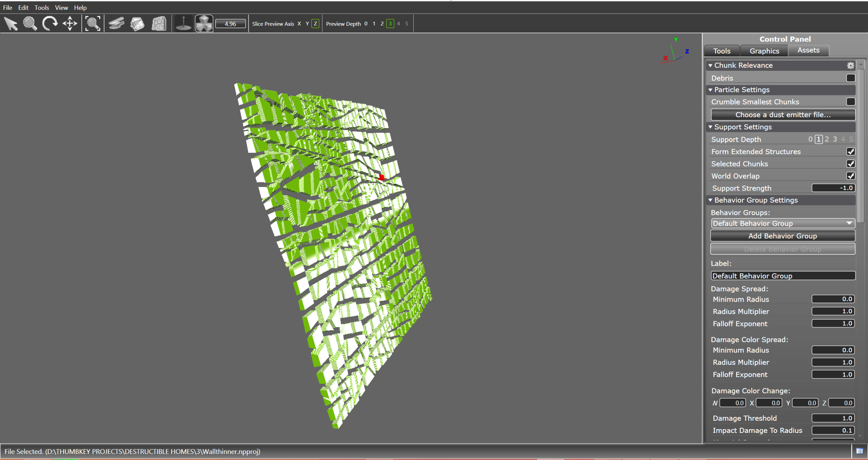Pick the pan move arrows tool

pyautogui.click(x=70, y=24)
